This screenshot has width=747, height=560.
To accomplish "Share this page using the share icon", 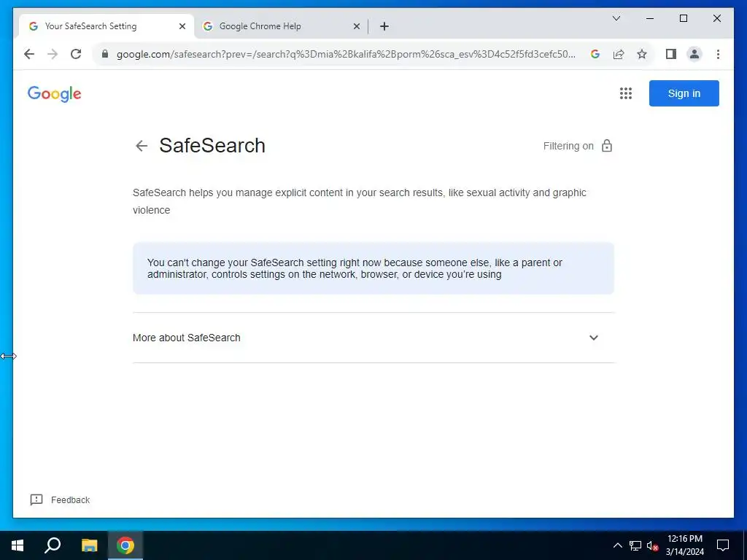I will 619,54.
